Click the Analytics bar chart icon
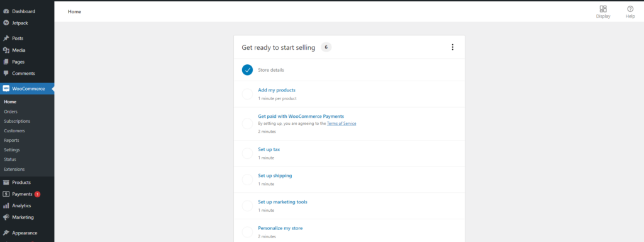The width and height of the screenshot is (644, 242). coord(6,205)
